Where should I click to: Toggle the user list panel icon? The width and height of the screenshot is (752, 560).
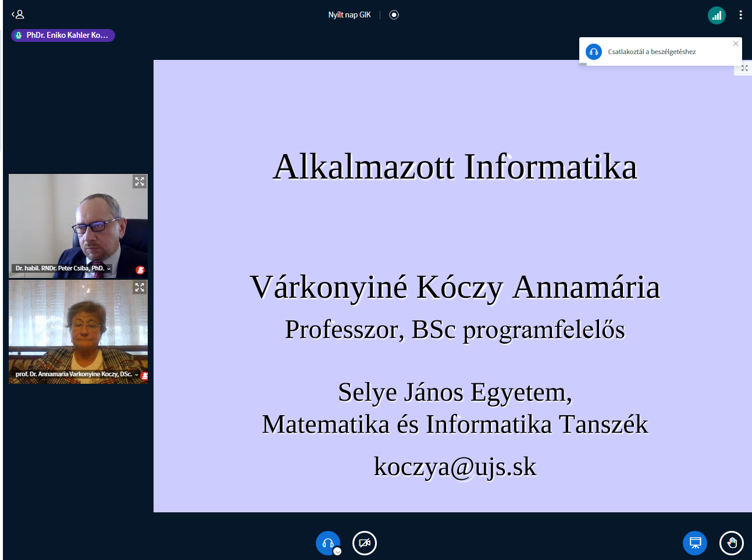point(18,15)
